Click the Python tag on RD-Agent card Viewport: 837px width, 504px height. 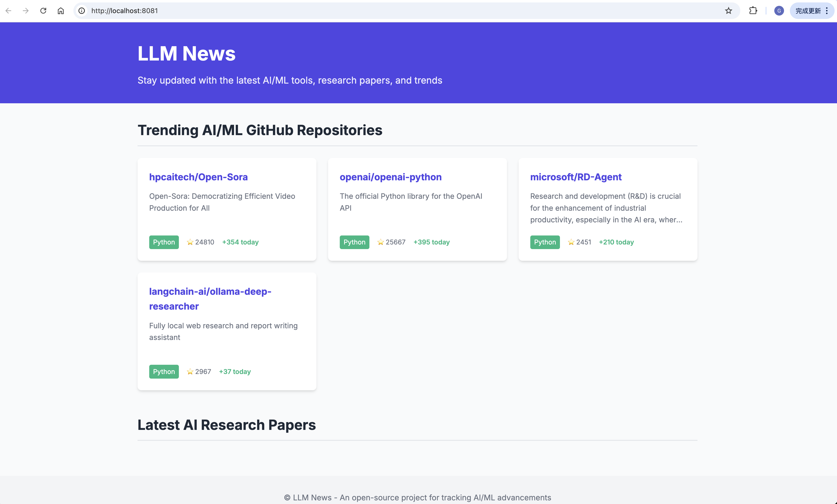pos(545,242)
